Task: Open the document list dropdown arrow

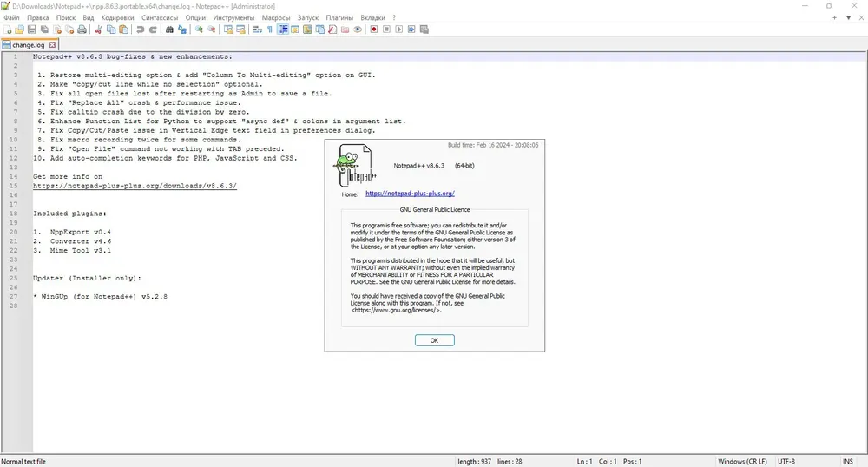Action: (x=848, y=17)
